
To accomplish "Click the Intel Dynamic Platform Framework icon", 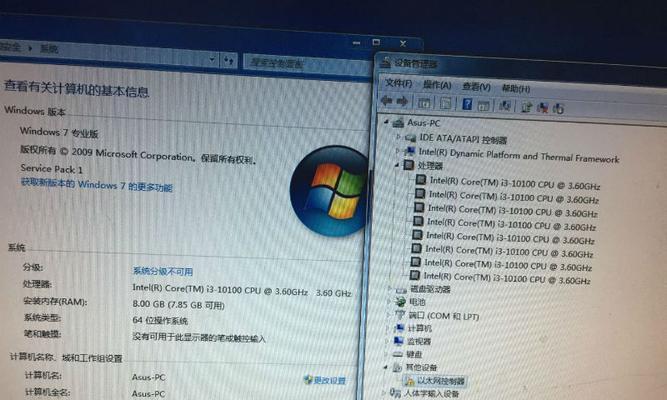I will (x=410, y=151).
